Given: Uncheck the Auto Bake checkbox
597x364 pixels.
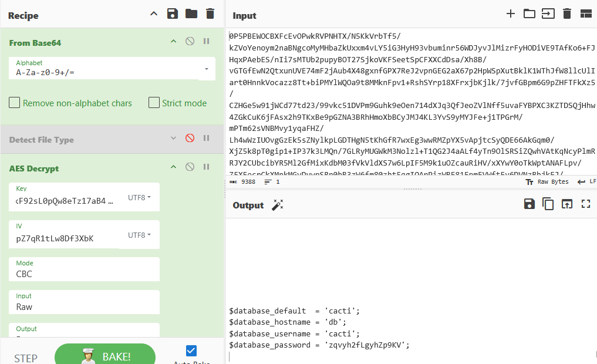Looking at the screenshot, I should pyautogui.click(x=191, y=351).
